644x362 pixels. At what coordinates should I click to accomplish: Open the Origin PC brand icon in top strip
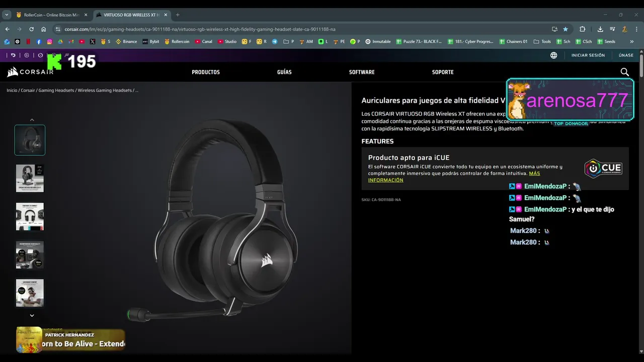40,55
